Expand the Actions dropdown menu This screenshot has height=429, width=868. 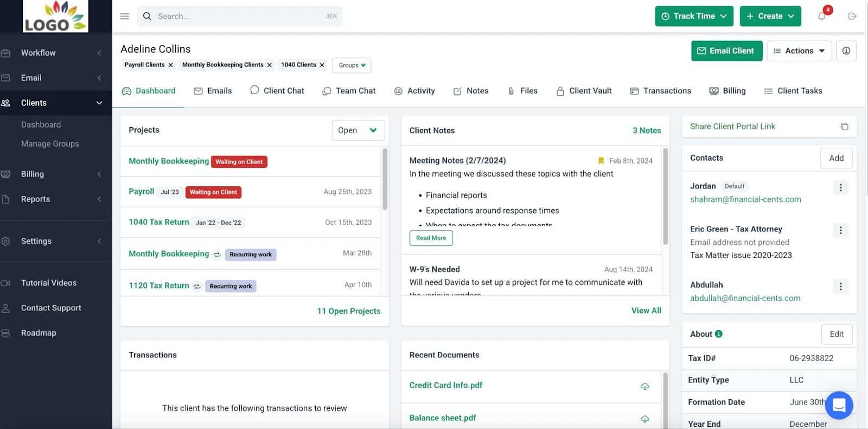pos(799,51)
